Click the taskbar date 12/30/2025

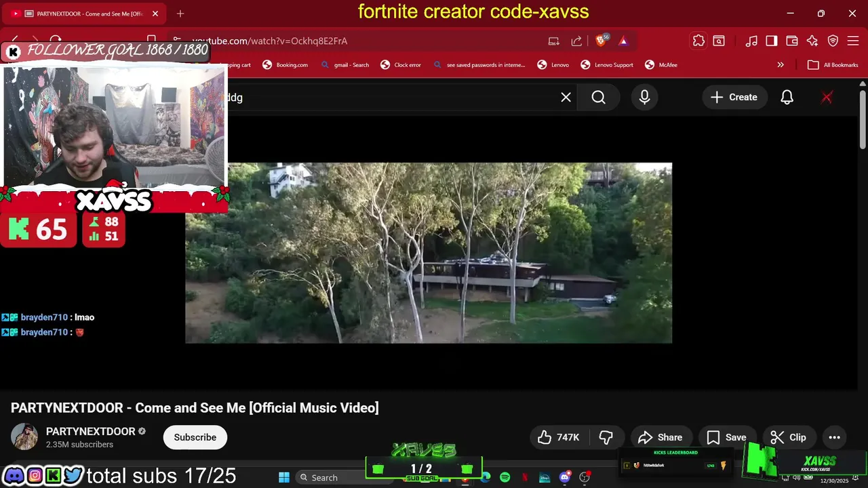[834, 481]
